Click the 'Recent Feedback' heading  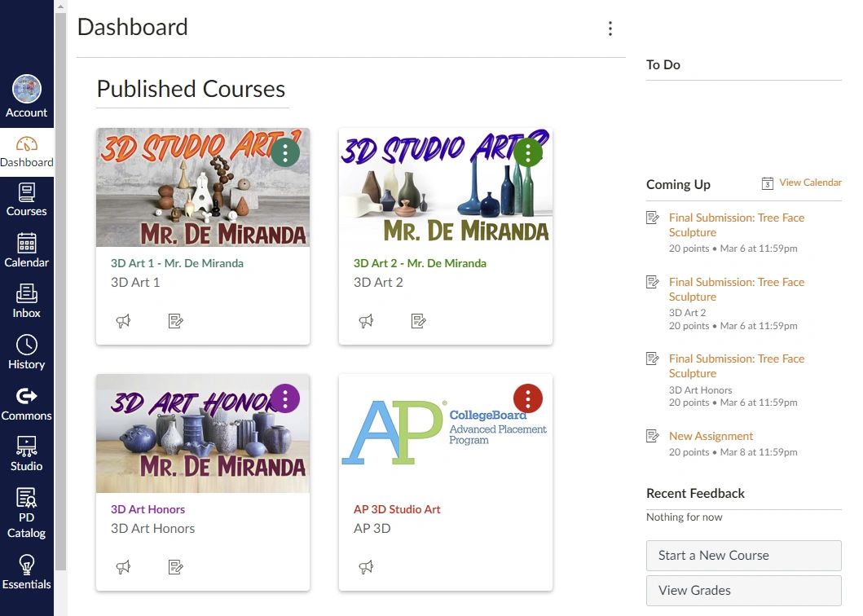pos(695,493)
